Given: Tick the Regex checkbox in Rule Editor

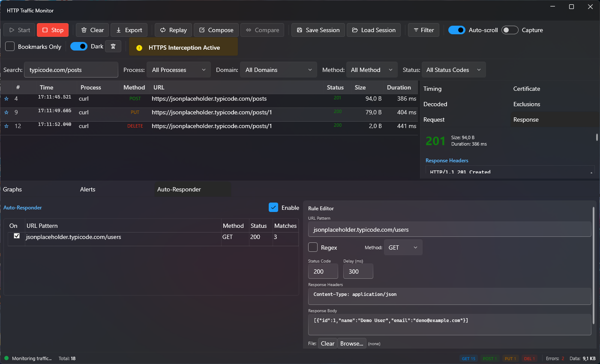Looking at the screenshot, I should pyautogui.click(x=313, y=247).
